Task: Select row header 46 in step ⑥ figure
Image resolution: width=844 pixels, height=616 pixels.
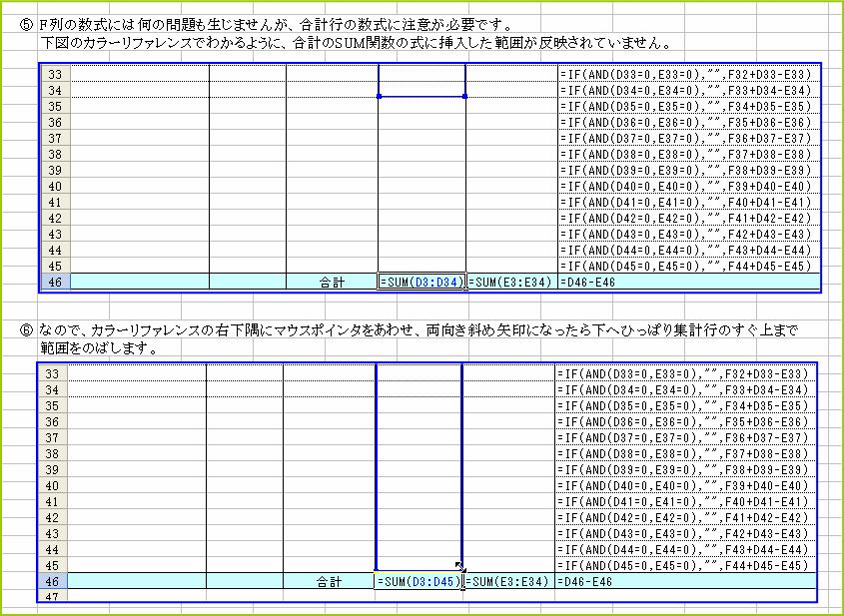Action: [x=52, y=582]
